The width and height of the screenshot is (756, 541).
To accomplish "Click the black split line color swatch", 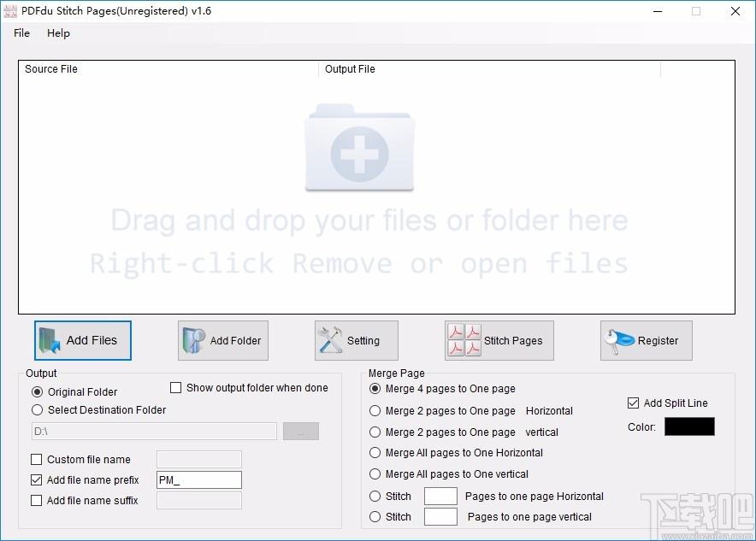I will pyautogui.click(x=689, y=426).
